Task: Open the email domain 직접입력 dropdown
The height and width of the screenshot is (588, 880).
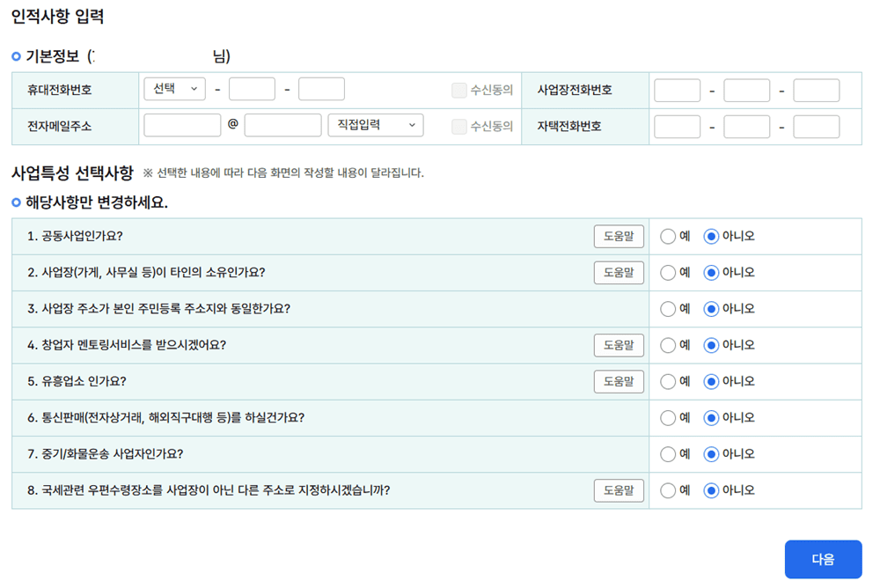Action: (376, 125)
